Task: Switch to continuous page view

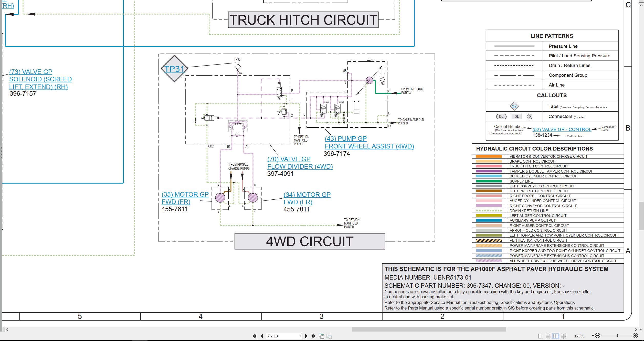Action: coord(547,336)
